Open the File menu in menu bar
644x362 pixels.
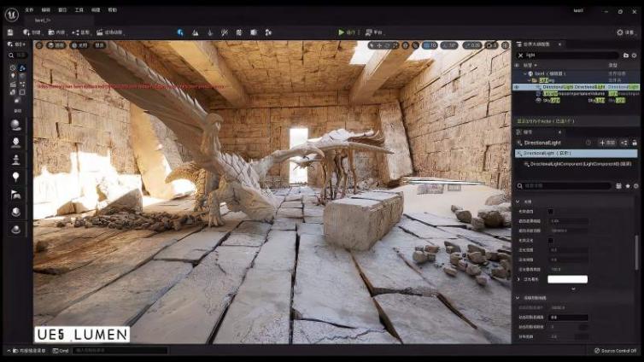pos(29,9)
